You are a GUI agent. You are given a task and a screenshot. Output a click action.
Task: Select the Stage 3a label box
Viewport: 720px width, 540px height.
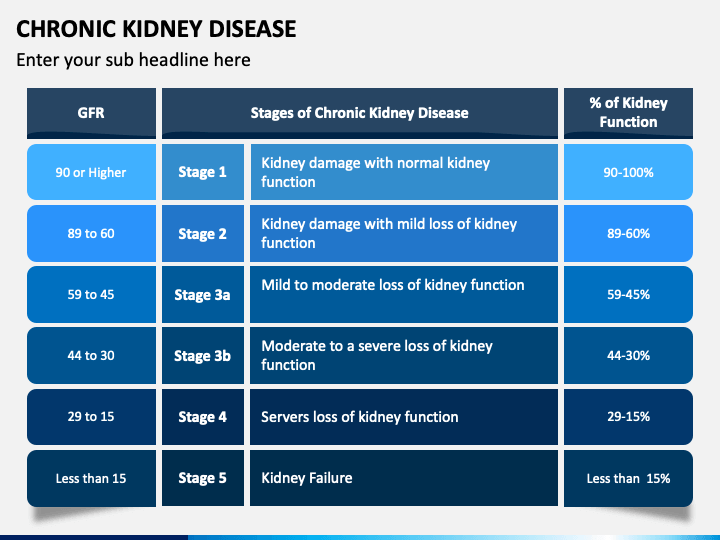pos(202,294)
